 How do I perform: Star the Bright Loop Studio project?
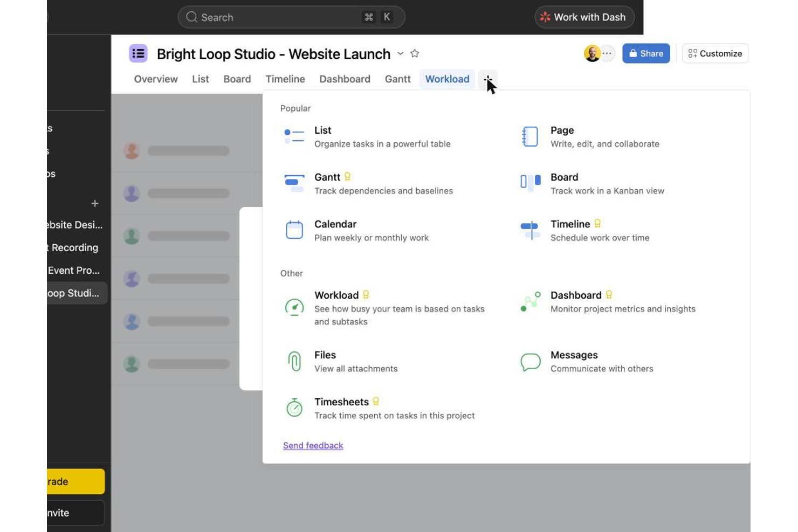coord(415,53)
